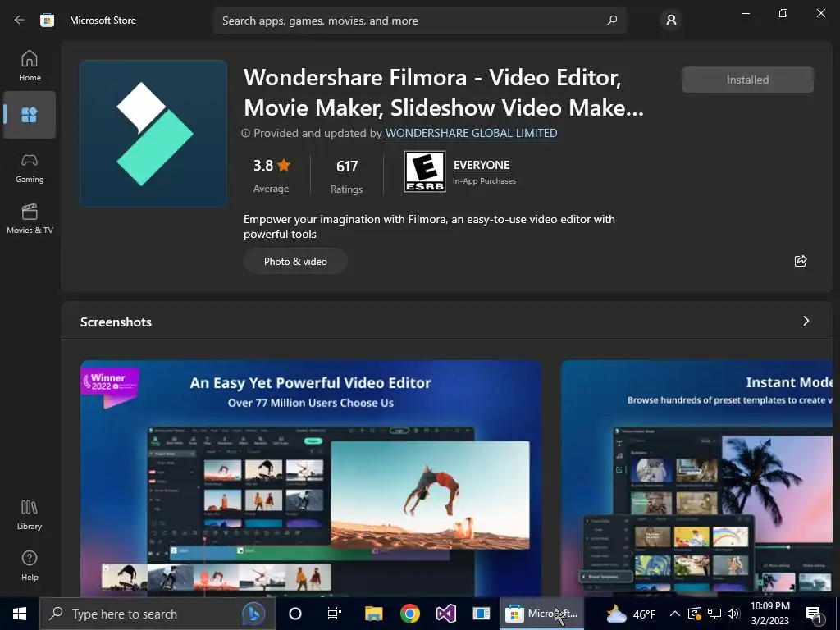840x630 pixels.
Task: Open Home in the sidebar
Action: tap(30, 66)
